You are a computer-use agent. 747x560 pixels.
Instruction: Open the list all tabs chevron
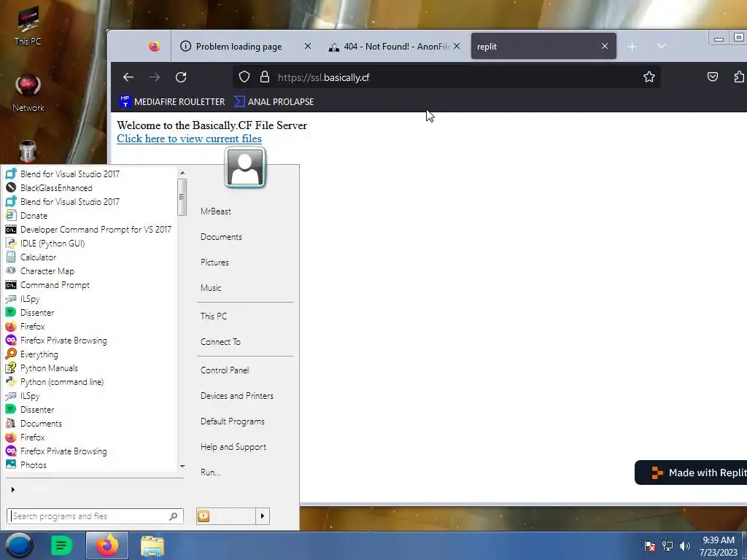[x=661, y=46]
